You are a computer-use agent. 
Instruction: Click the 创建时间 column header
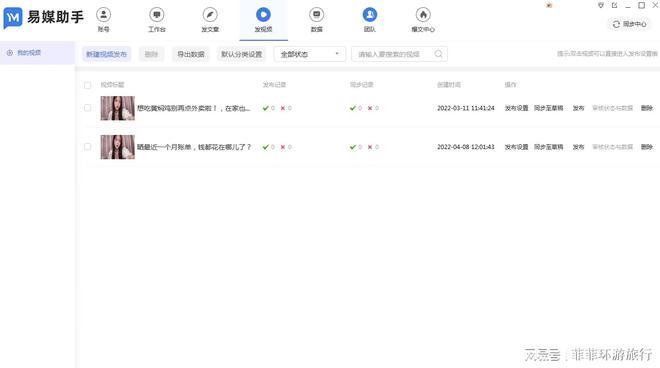[449, 85]
